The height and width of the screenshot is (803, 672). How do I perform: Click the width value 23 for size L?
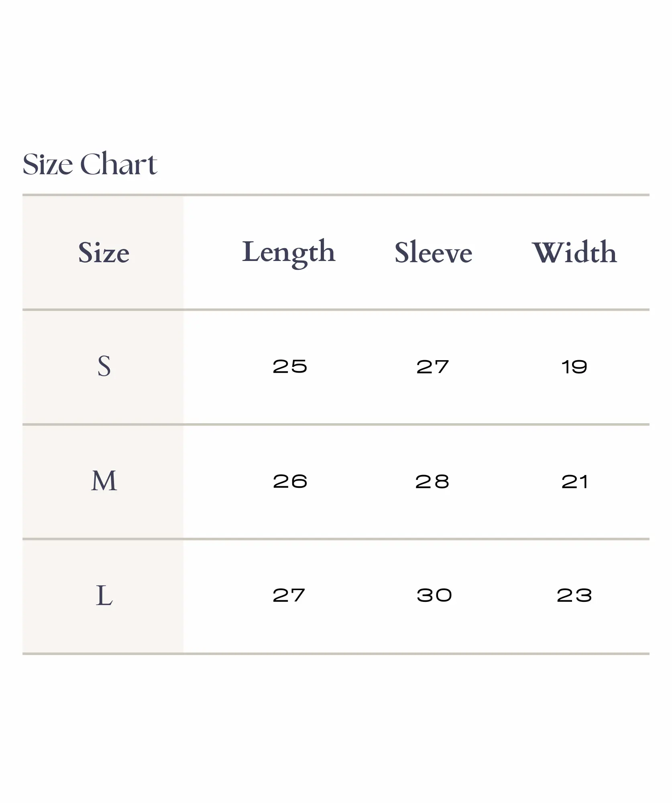tap(574, 595)
